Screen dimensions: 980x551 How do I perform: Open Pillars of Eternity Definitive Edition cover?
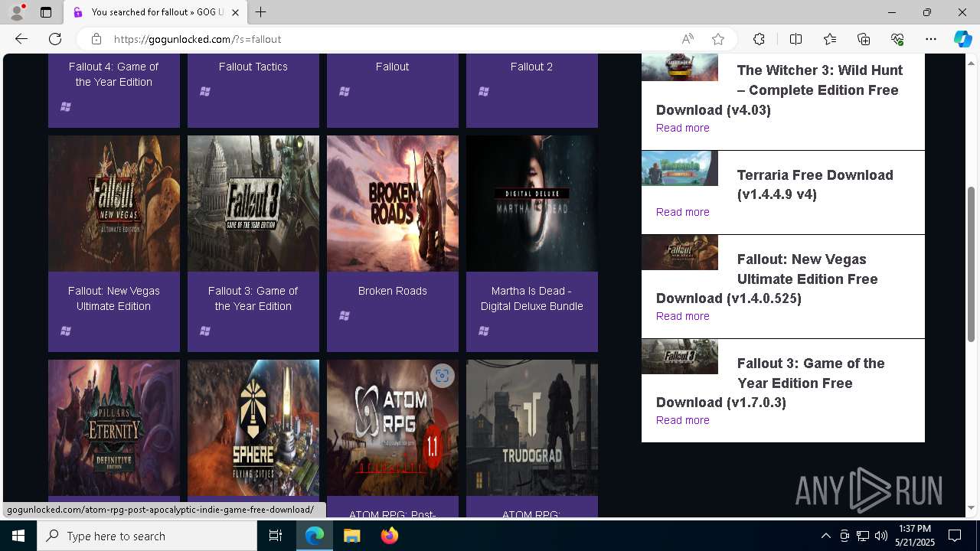pos(114,428)
